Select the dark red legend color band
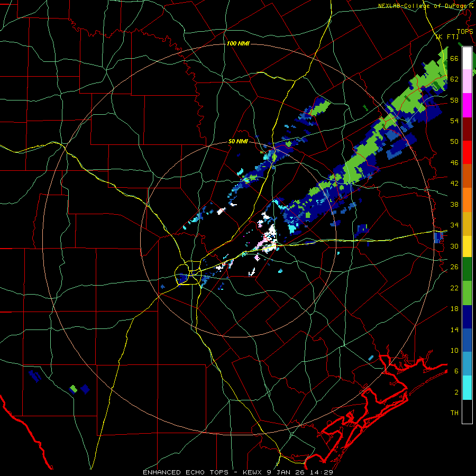The image size is (476, 476). (467, 130)
